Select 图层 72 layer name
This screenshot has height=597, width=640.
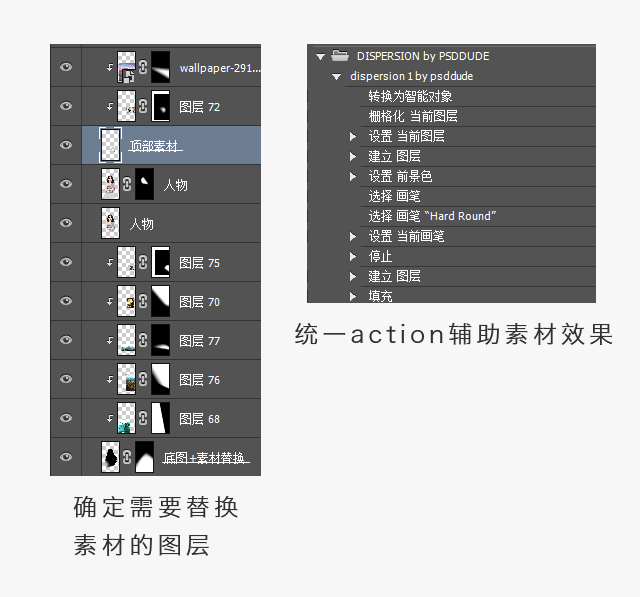tap(200, 107)
